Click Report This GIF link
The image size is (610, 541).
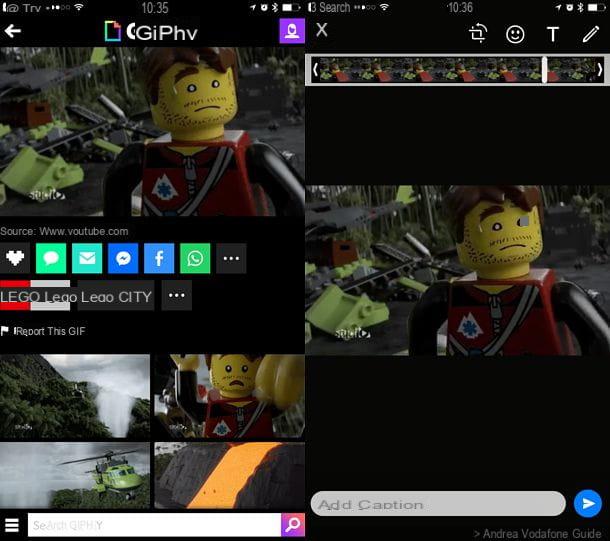[44, 331]
